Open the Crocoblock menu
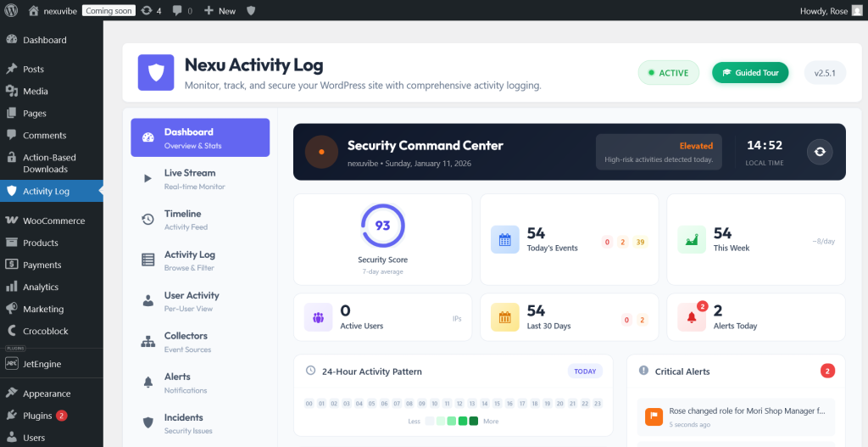 pyautogui.click(x=52, y=332)
